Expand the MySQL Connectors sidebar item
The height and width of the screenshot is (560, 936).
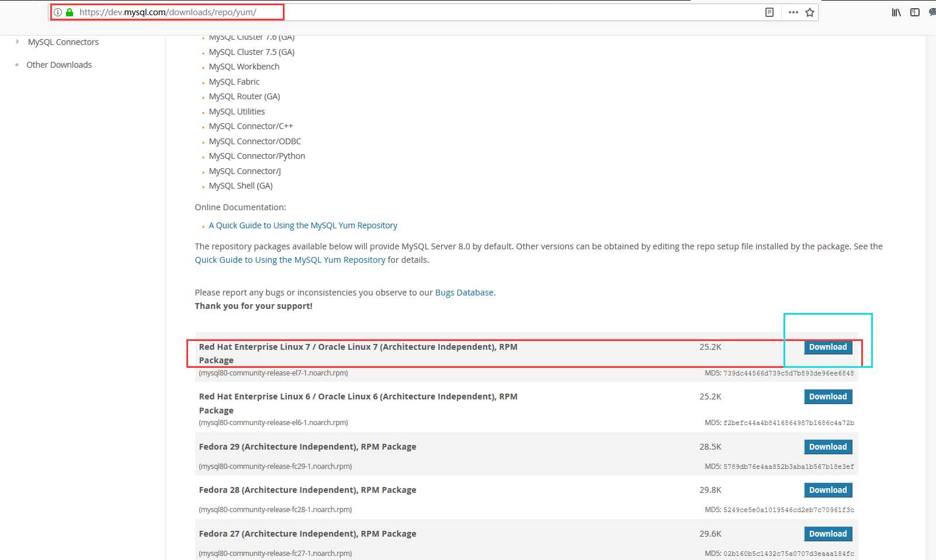point(18,41)
